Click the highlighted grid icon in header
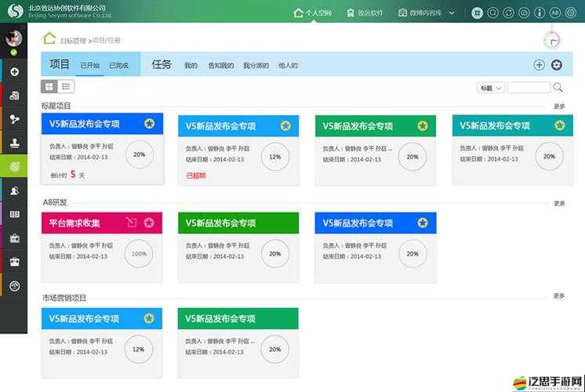Image resolution: width=585 pixels, height=392 pixels. coord(477,13)
